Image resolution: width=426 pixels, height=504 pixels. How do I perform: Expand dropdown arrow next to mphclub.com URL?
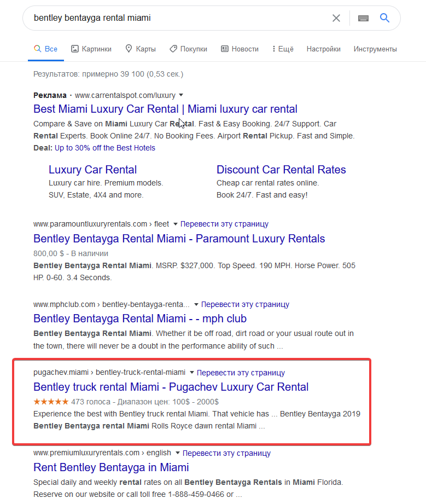click(196, 304)
